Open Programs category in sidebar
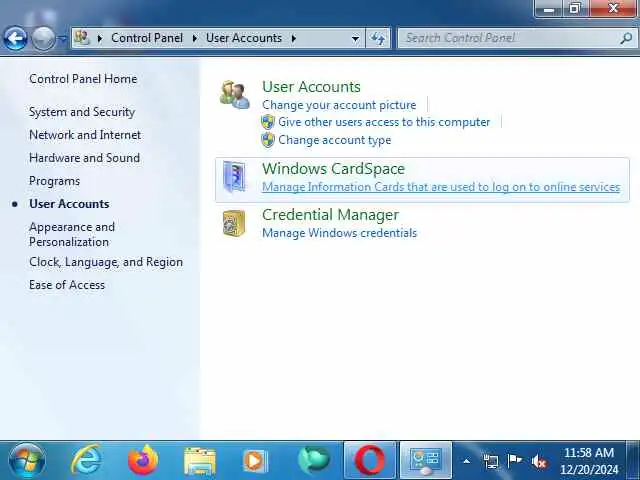 pos(54,181)
